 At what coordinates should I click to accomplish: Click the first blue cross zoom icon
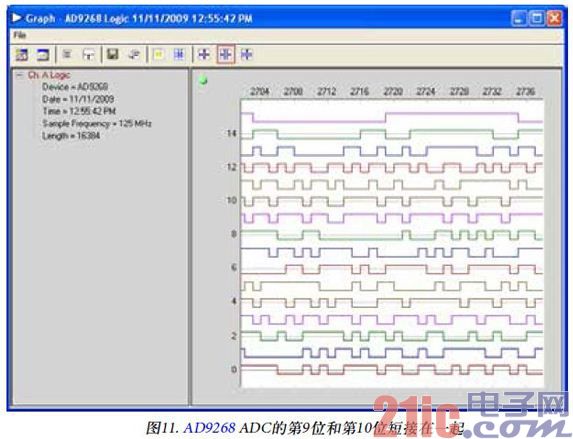(x=204, y=54)
